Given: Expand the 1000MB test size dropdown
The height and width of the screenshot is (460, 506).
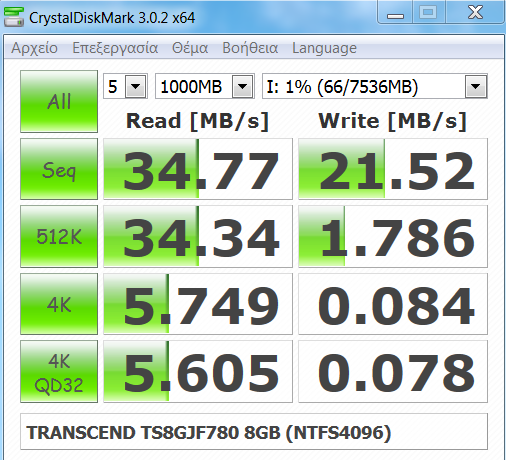Looking at the screenshot, I should coord(205,86).
